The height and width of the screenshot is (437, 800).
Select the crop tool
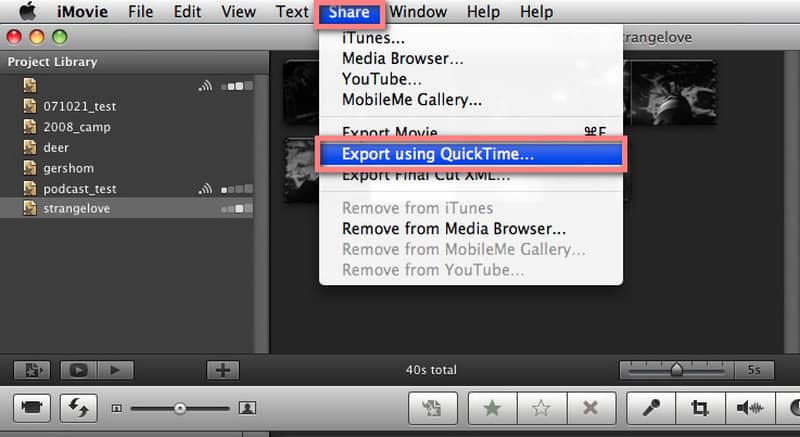[x=700, y=408]
